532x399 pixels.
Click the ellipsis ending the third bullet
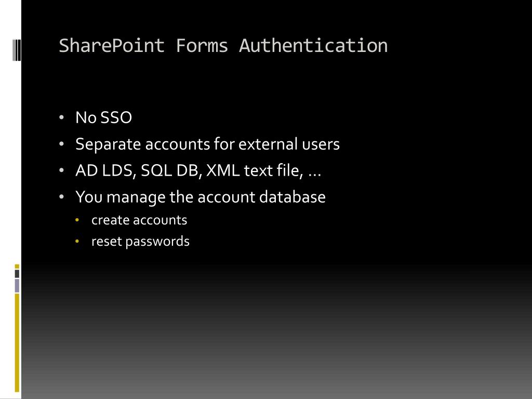(315, 172)
